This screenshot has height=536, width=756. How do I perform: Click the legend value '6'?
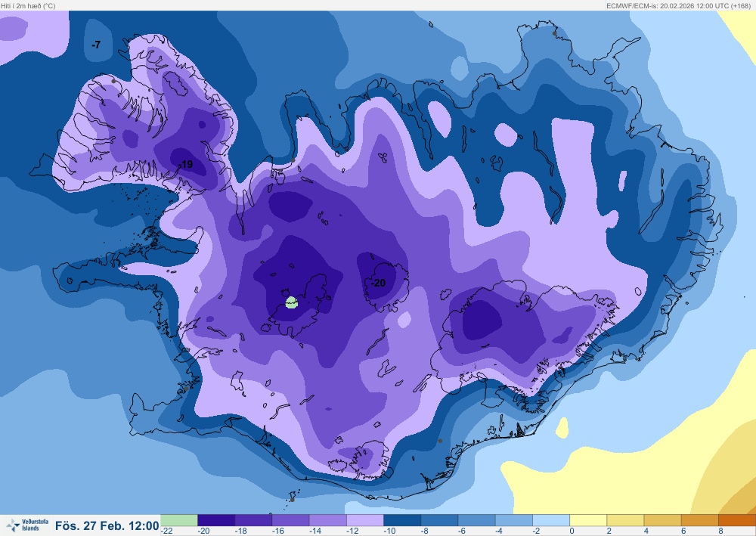point(683,531)
